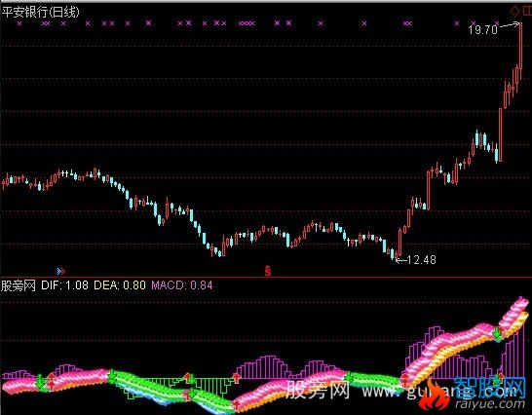
Task: Click the 股旁网 indicator name label
Action: click(x=19, y=285)
